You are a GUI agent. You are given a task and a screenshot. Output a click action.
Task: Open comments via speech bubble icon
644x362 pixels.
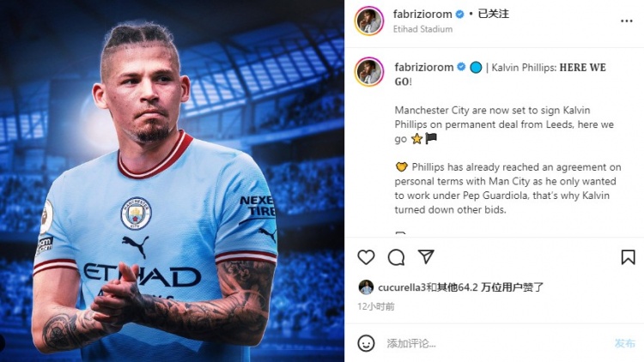pos(397,257)
